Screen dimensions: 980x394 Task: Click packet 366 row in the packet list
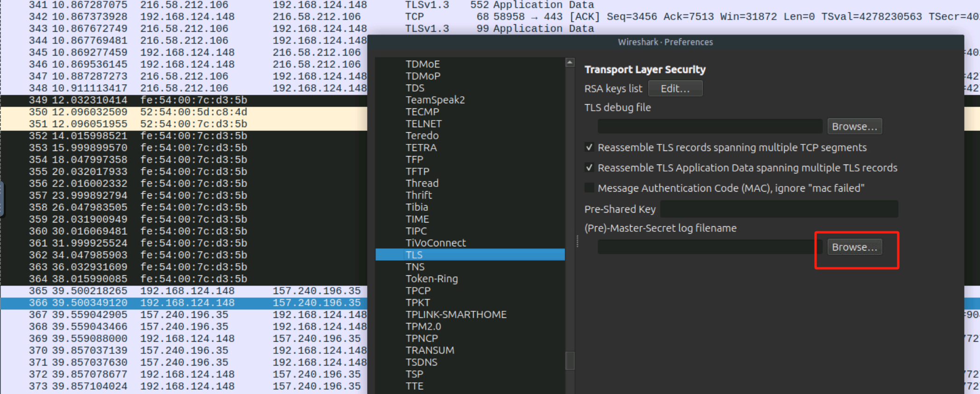(184, 302)
